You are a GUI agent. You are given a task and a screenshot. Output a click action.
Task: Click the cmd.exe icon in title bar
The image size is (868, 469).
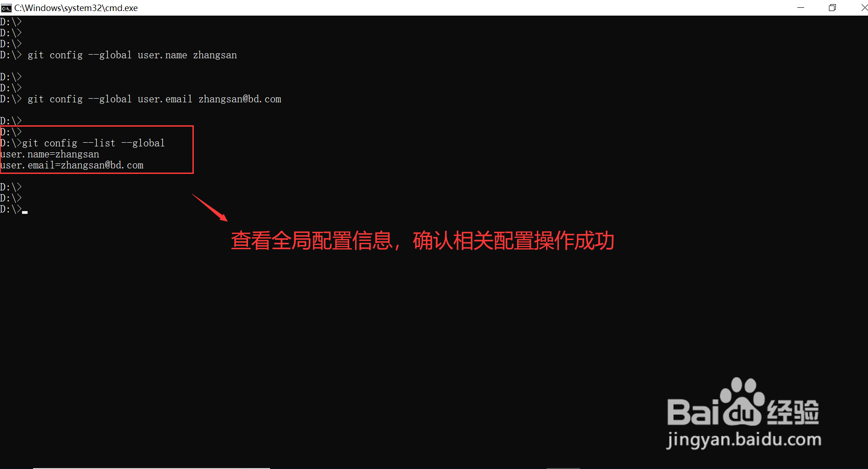[6, 8]
